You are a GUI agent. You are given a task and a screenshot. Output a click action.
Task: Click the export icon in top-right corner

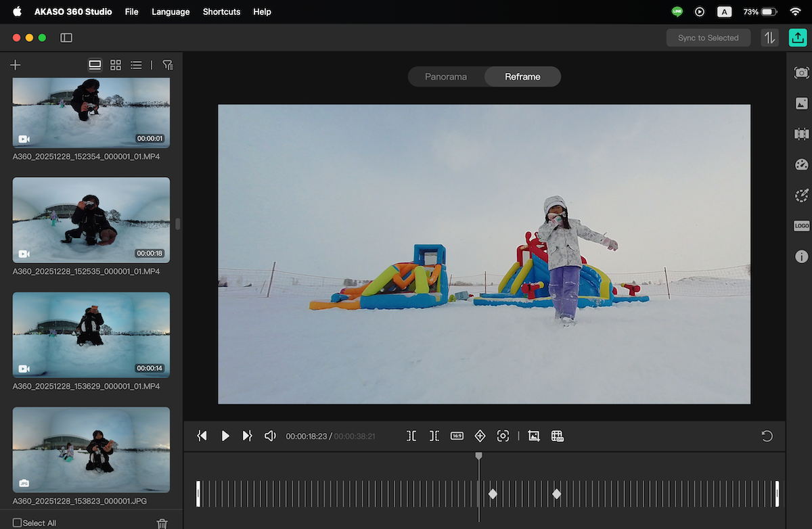(798, 38)
